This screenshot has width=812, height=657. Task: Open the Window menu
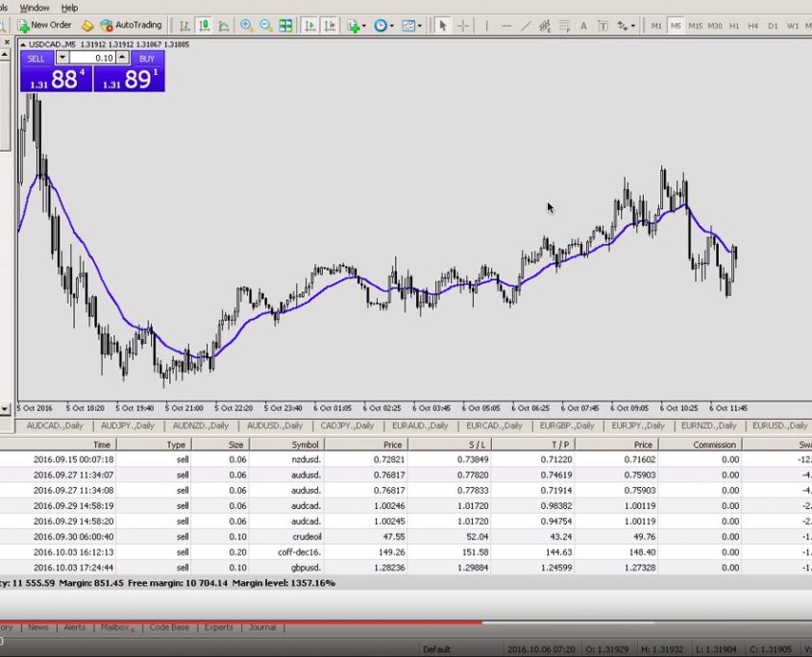coord(35,8)
